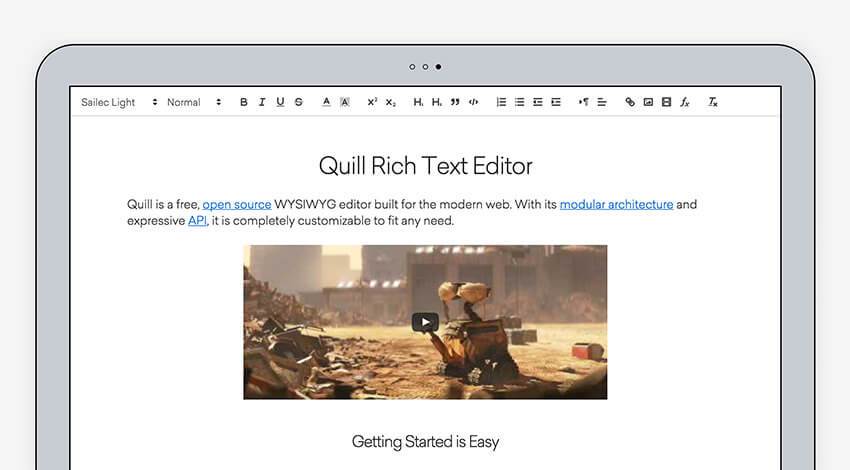Clear formatting with the Tx icon
This screenshot has width=850, height=470.
click(713, 102)
